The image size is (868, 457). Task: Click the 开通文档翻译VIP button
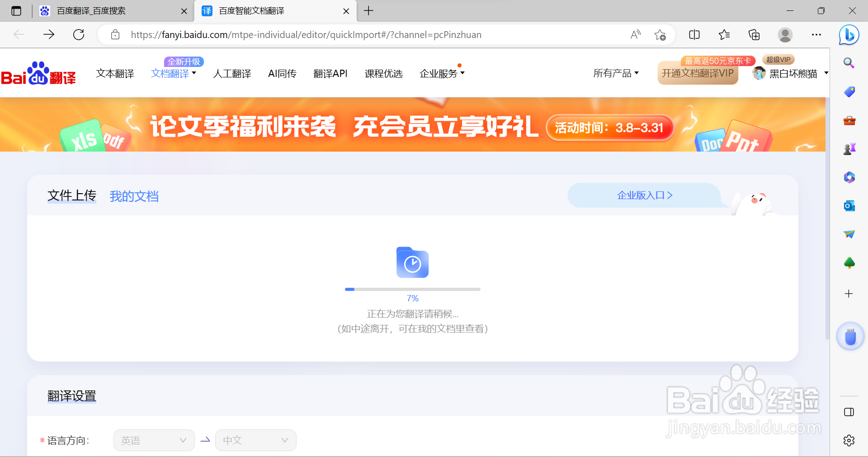coord(698,73)
